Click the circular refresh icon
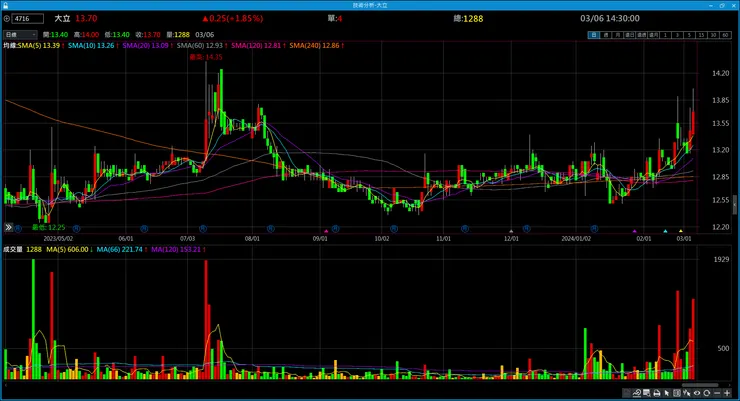Viewport: 740px width, 401px height. (x=706, y=393)
